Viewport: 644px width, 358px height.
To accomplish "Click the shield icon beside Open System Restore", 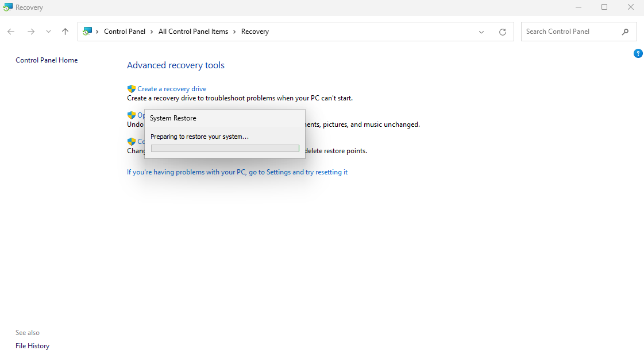I will (x=132, y=115).
